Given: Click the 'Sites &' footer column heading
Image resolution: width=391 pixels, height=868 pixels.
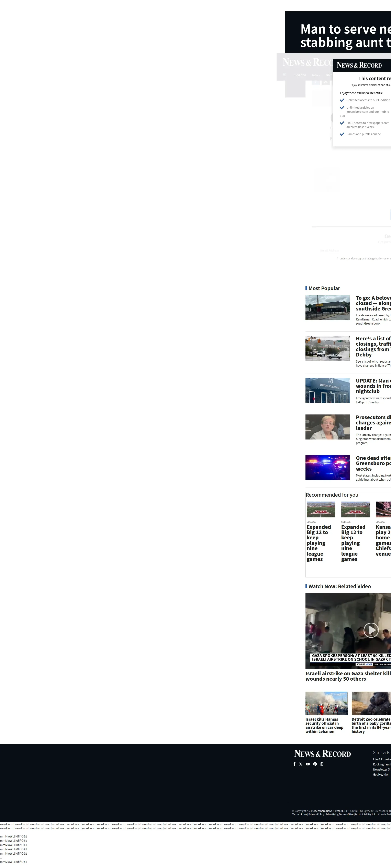Looking at the screenshot, I should tap(382, 752).
